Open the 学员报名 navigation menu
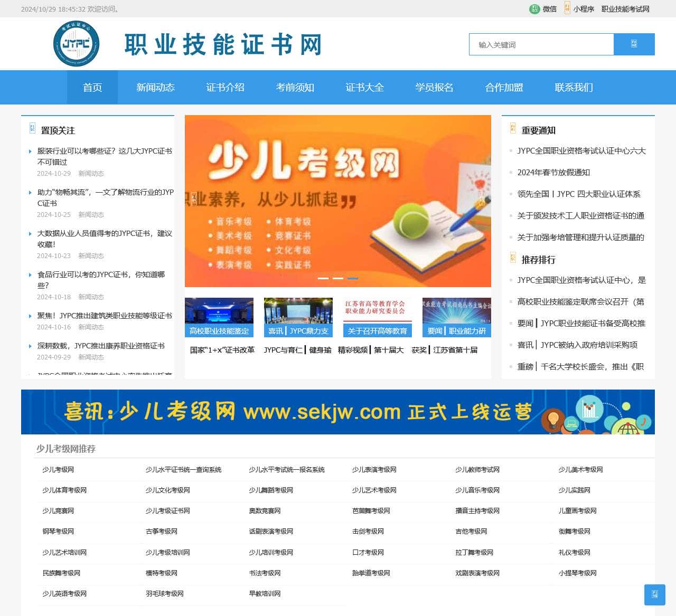 coord(434,87)
